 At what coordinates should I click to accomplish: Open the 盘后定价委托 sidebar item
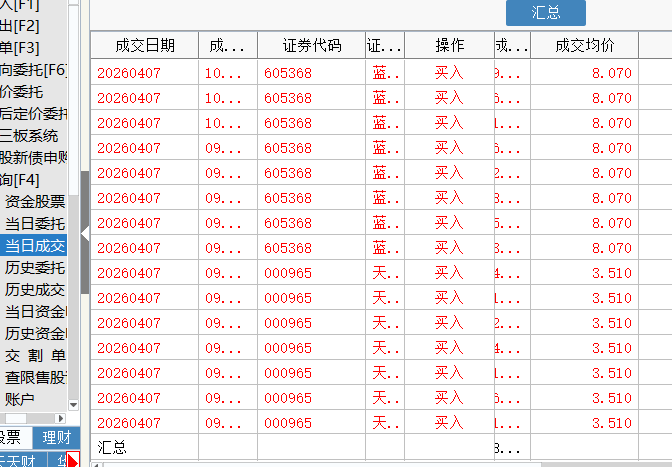point(33,114)
